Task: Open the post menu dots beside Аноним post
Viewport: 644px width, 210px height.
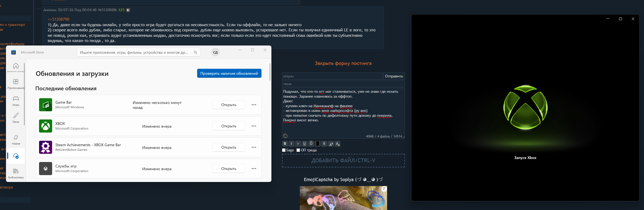Action: (39, 9)
